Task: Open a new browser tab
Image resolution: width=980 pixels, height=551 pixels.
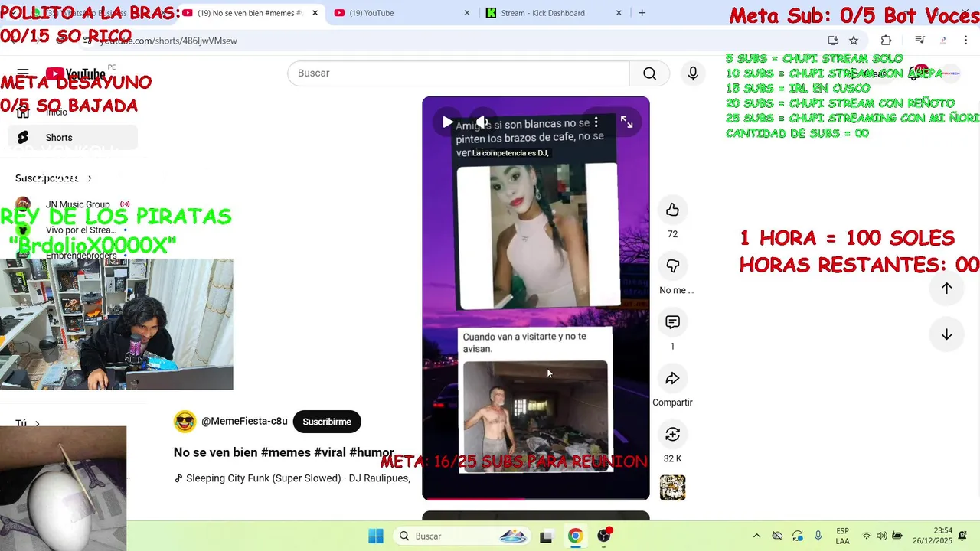Action: [642, 13]
